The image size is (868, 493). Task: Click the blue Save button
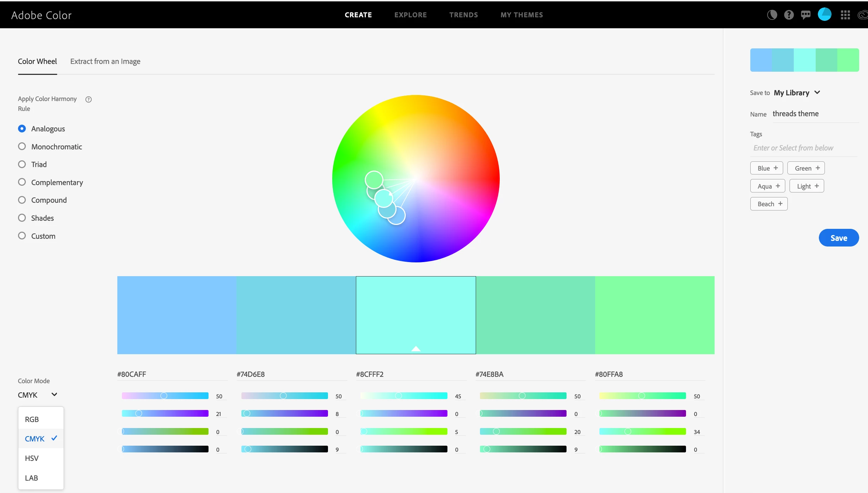(839, 238)
